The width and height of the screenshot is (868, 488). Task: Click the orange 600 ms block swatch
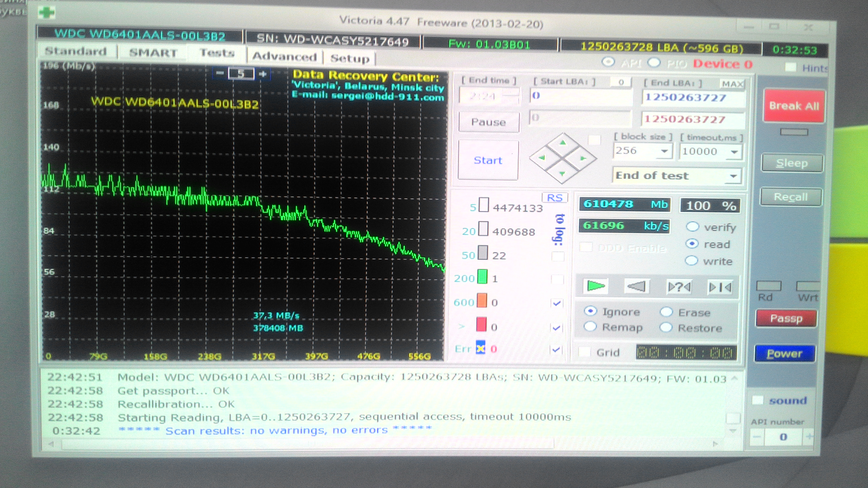(x=481, y=300)
